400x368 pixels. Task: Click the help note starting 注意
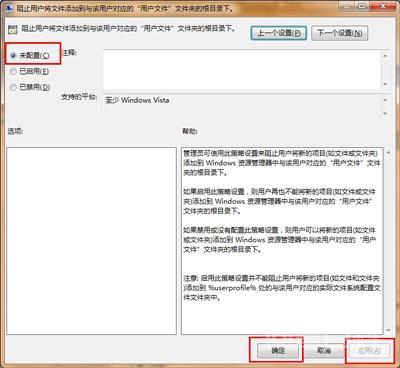(x=281, y=288)
